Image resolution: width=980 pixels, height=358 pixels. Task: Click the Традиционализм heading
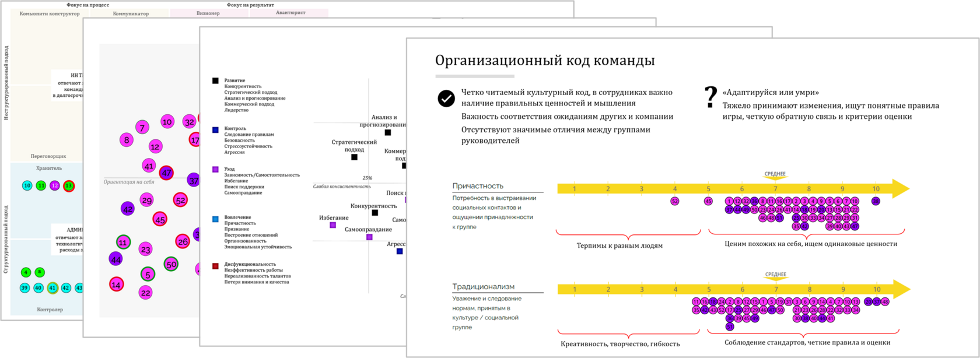point(484,286)
